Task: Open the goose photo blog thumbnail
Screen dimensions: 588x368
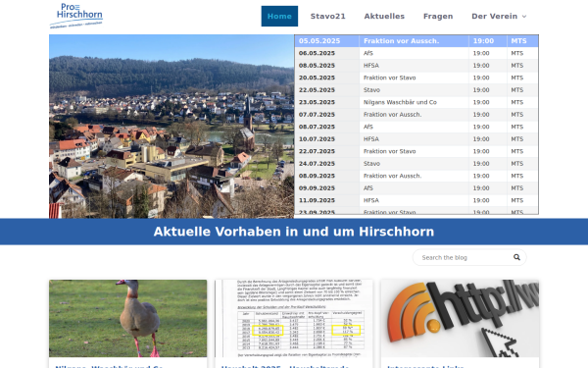Action: pyautogui.click(x=127, y=318)
